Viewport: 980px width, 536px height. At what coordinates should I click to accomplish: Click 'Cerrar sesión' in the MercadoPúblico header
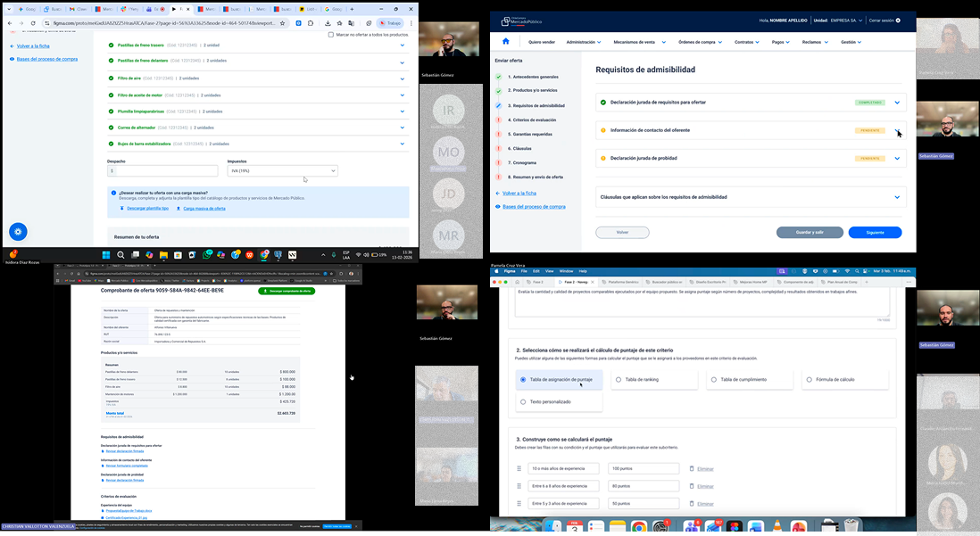coord(884,21)
